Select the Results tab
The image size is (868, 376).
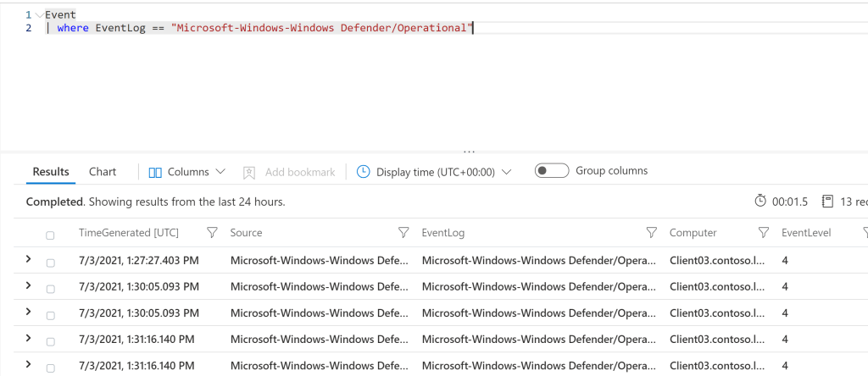51,172
